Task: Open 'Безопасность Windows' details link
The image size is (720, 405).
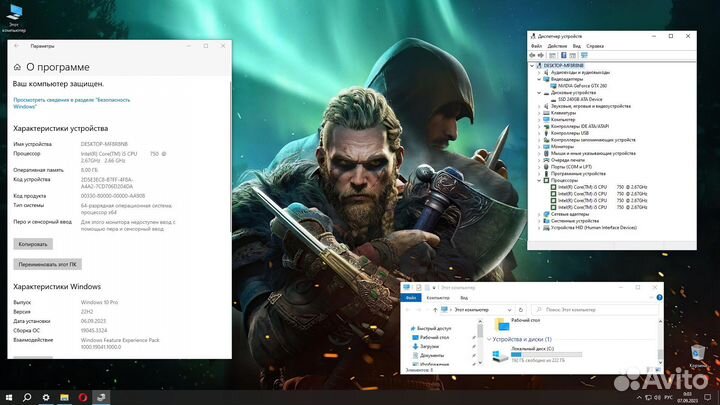Action: click(72, 103)
